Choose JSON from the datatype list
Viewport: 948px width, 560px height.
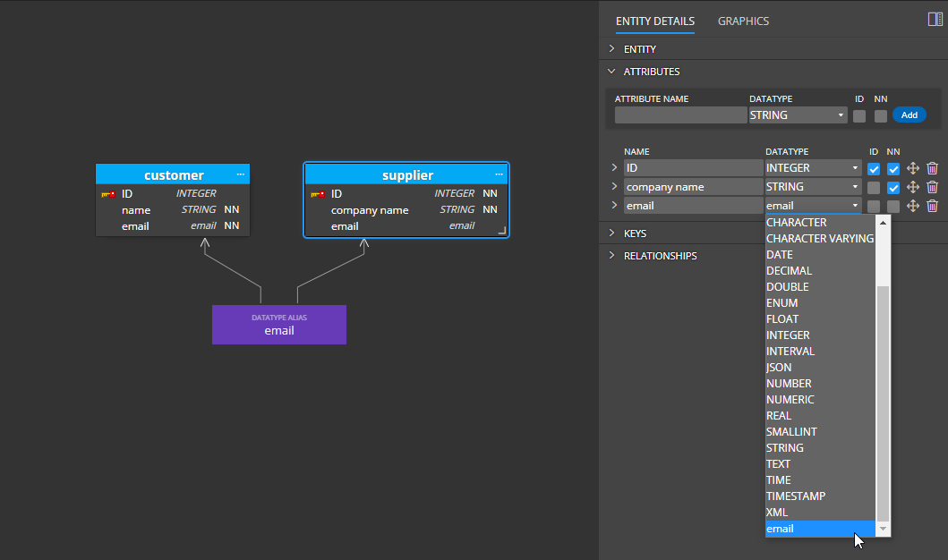tap(779, 368)
